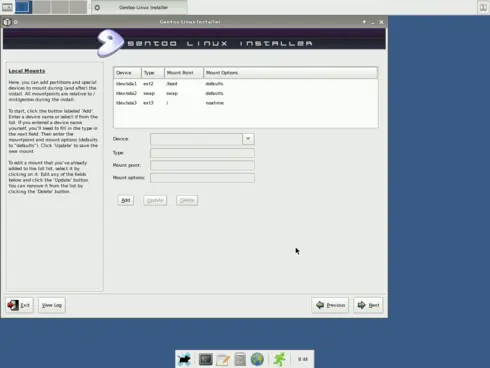This screenshot has height=368, width=490.
Task: Click the clock in the bottom panel
Action: (x=303, y=359)
